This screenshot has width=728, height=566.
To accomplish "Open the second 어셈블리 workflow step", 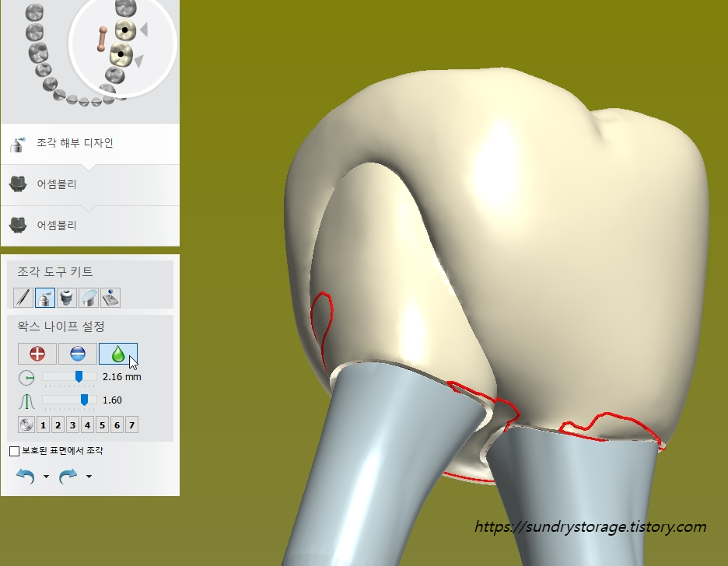I will [x=90, y=226].
